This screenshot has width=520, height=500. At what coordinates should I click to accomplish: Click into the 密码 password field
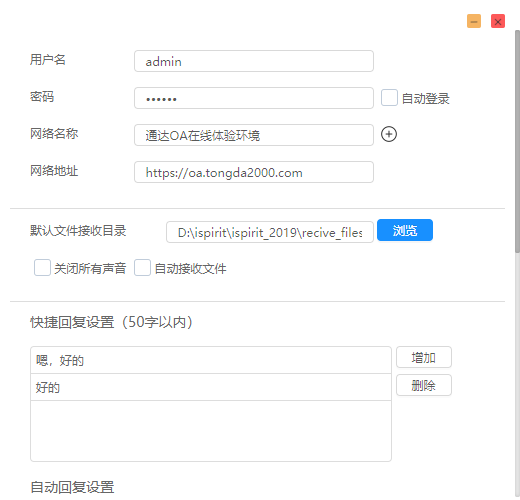254,98
